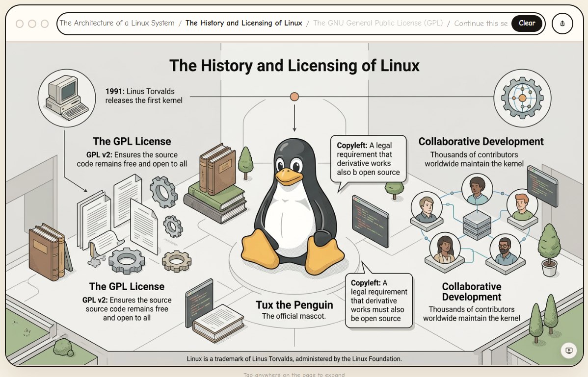Select the gear network Collaborative Development icon
This screenshot has width=588, height=377.
[x=522, y=98]
